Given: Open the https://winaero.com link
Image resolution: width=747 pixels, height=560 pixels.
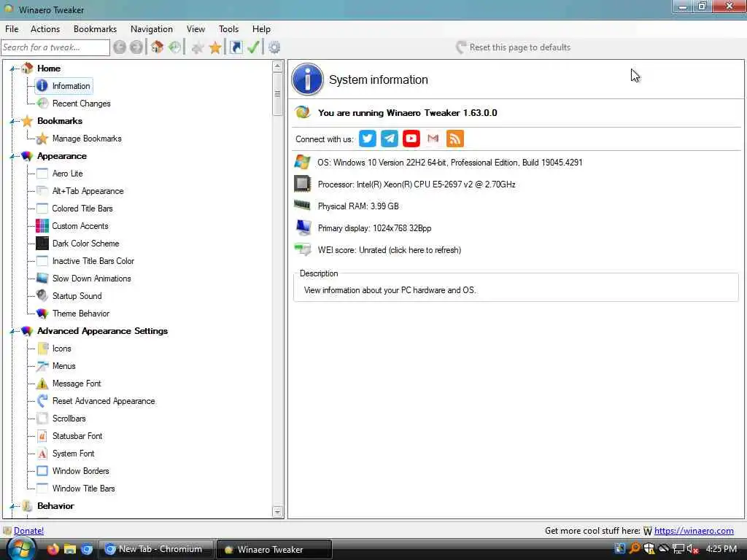Looking at the screenshot, I should pos(694,531).
